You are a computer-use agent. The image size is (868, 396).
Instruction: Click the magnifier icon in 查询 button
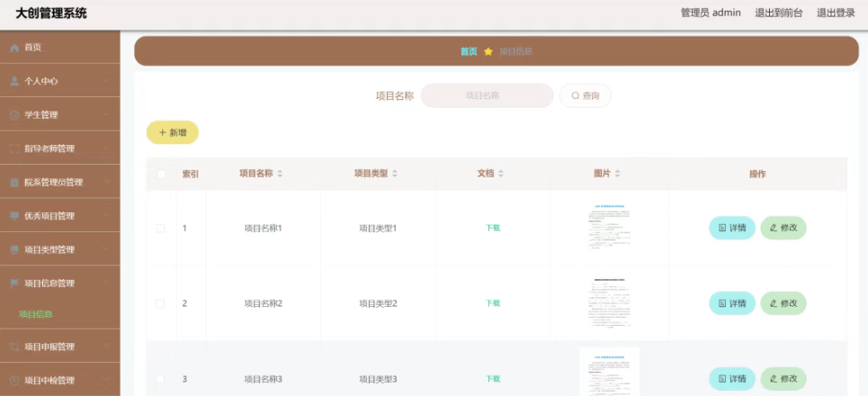click(575, 95)
